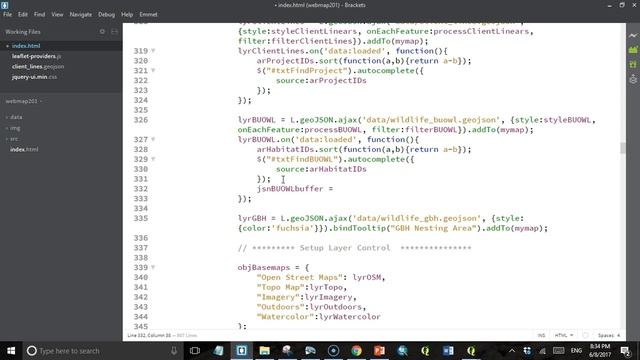This screenshot has height=360, width=640.
Task: Open the Edit menu
Action: pos(23,14)
